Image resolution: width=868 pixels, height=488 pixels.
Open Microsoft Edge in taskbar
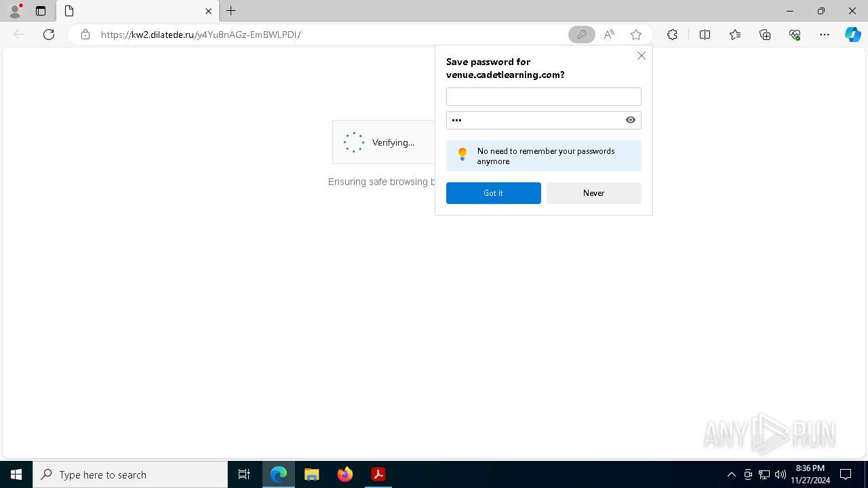[x=279, y=474]
